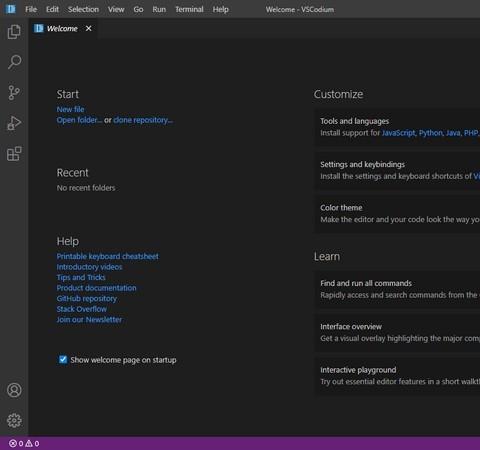Open the Run menu
This screenshot has width=480, height=450.
coord(159,9)
